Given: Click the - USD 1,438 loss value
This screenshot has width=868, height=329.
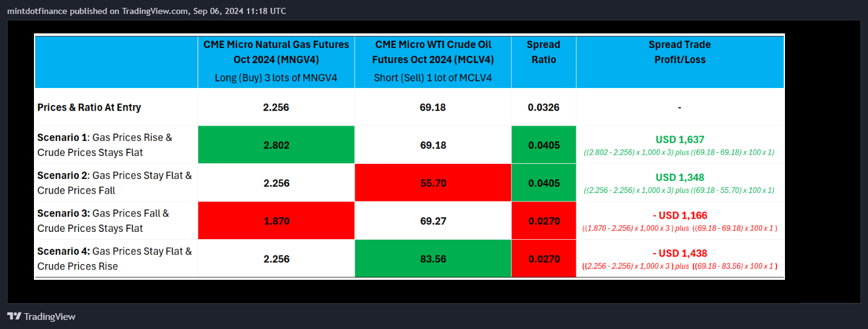Looking at the screenshot, I should pyautogui.click(x=679, y=254).
